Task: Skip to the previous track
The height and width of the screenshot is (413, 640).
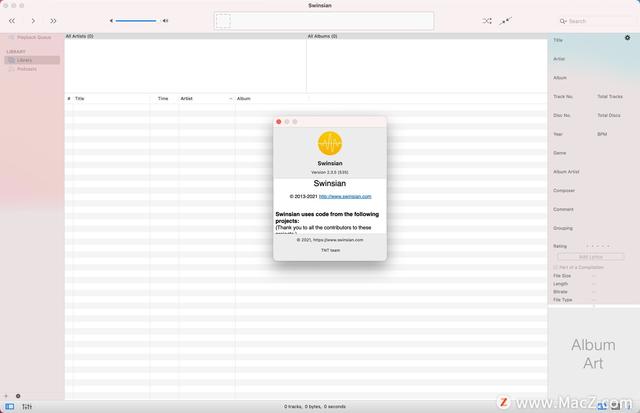Action: [12, 20]
